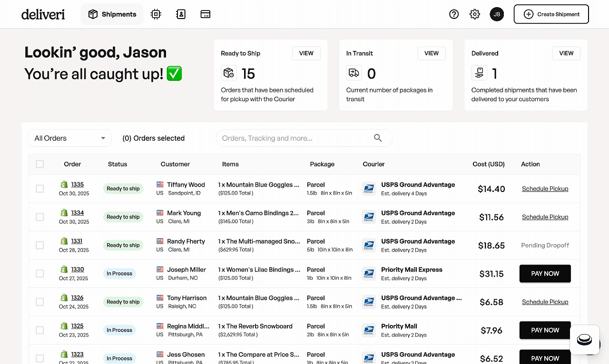Click the In Process badge for order 1330
The width and height of the screenshot is (609, 364).
point(119,274)
